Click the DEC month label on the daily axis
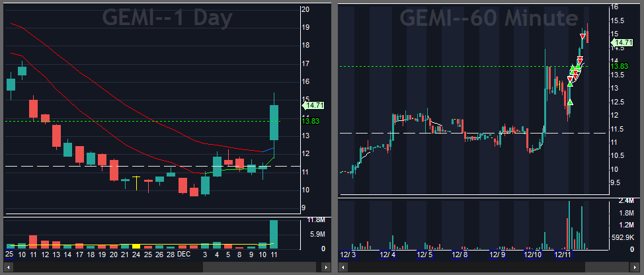The height and width of the screenshot is (275, 644). pos(184,255)
